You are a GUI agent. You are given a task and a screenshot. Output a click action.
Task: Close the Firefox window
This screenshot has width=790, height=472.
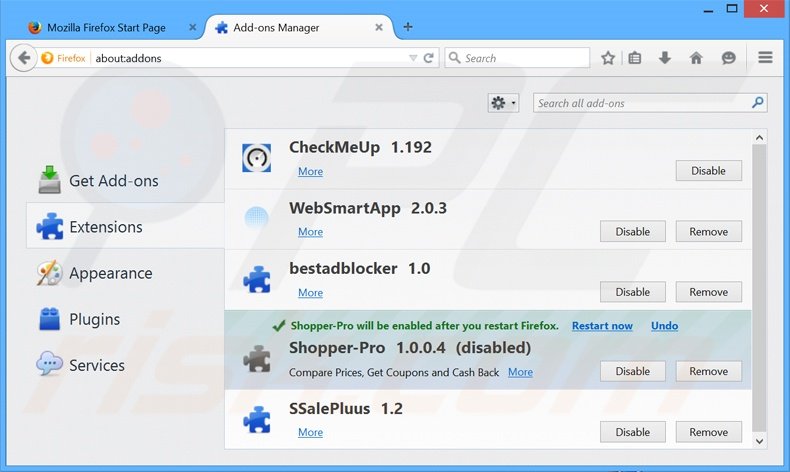[x=764, y=9]
